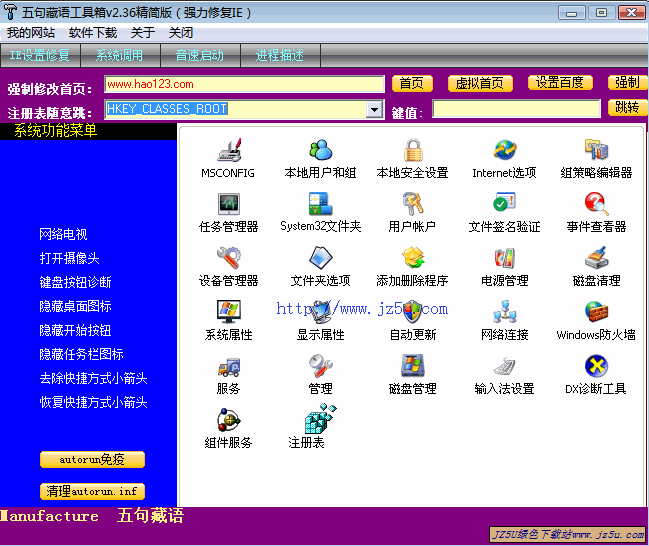Switch to 进程描述 tab
649x546 pixels.
[280, 55]
